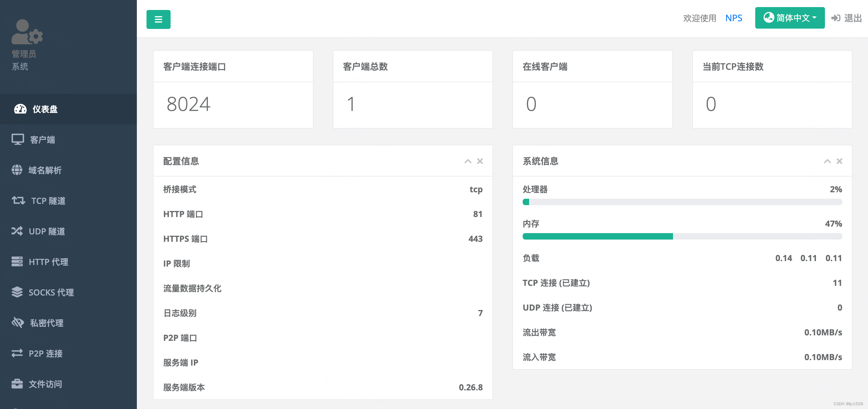
Task: Open the UDP 隧道 menu item
Action: 68,231
